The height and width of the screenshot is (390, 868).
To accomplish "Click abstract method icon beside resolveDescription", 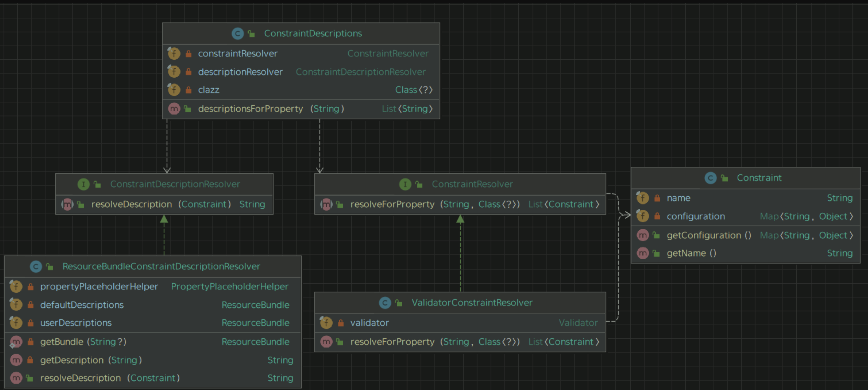I will click(x=67, y=204).
